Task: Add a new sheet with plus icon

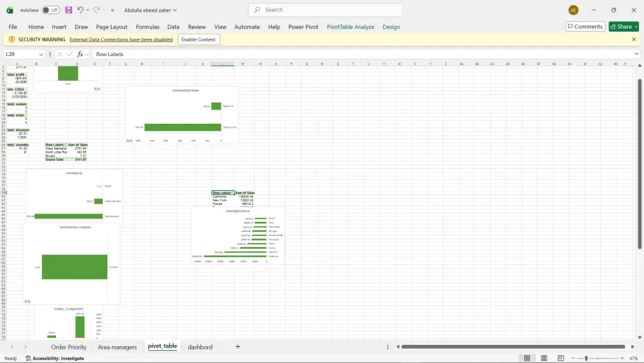Action: click(x=238, y=346)
